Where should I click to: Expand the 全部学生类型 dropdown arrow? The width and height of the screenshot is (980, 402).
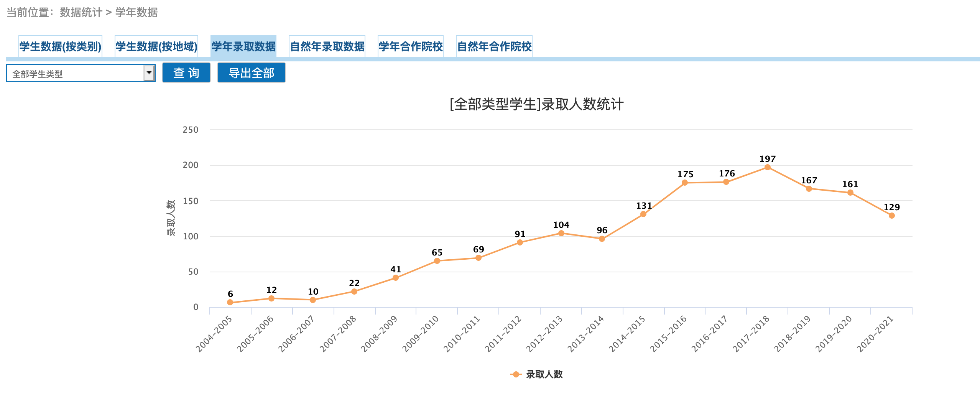[x=149, y=73]
